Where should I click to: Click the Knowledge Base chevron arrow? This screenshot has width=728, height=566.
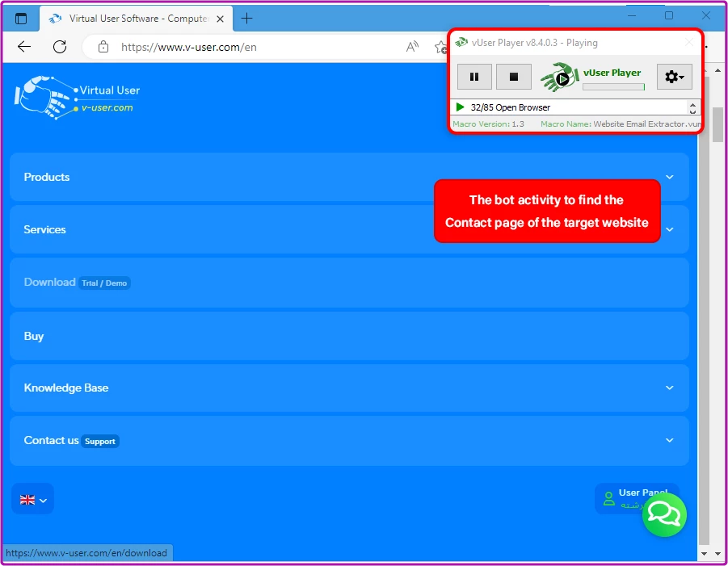(x=670, y=388)
